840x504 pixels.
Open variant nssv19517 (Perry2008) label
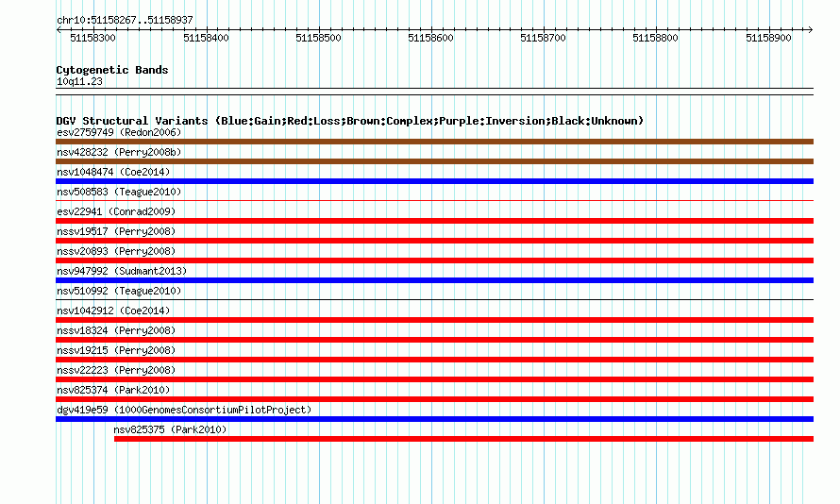coord(116,231)
